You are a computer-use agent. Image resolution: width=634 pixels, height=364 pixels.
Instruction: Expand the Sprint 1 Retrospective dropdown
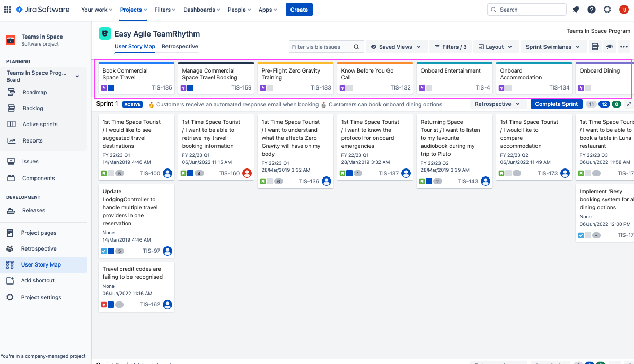click(497, 104)
